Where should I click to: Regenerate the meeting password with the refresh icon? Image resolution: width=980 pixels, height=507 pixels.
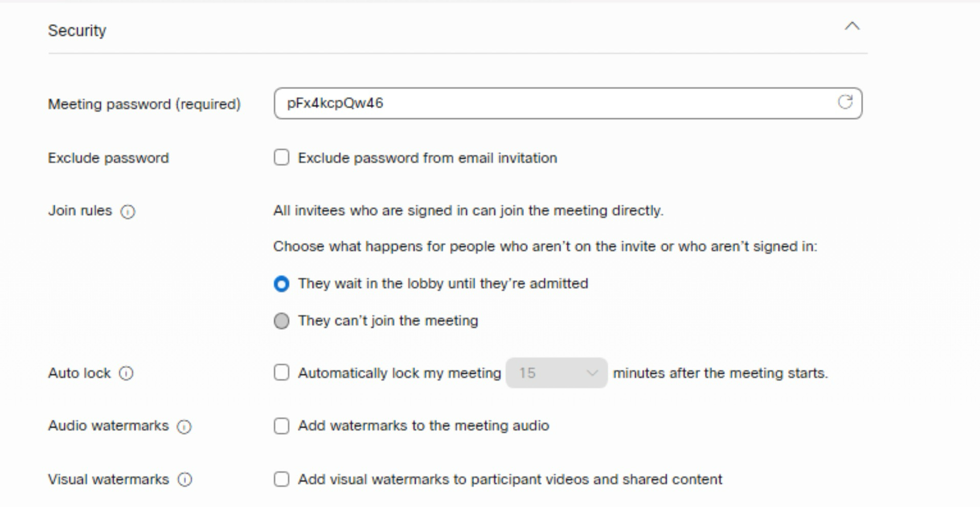click(845, 102)
